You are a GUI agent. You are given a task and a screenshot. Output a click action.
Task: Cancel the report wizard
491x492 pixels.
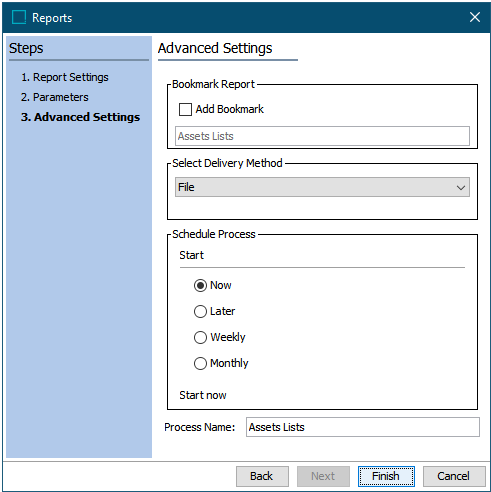[454, 476]
